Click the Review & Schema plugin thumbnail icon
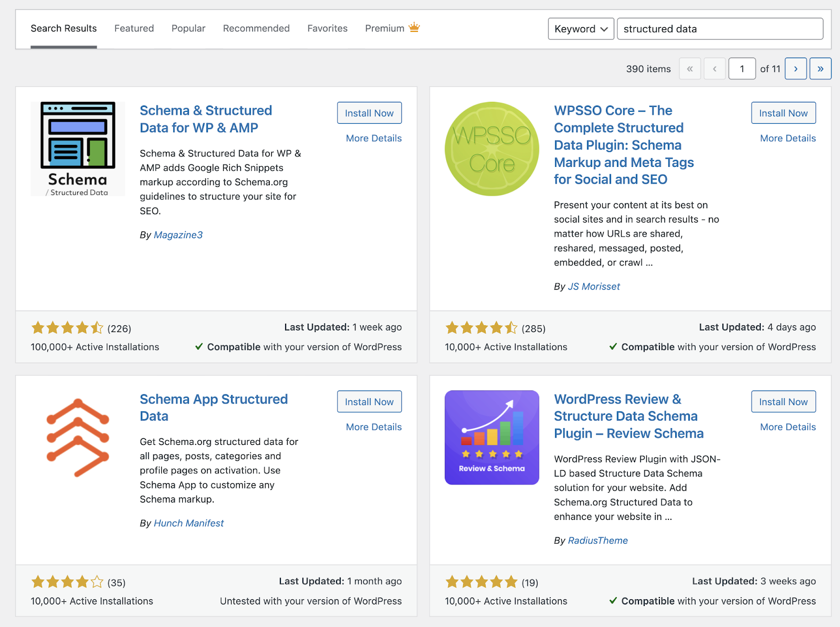The height and width of the screenshot is (627, 840). tap(491, 437)
